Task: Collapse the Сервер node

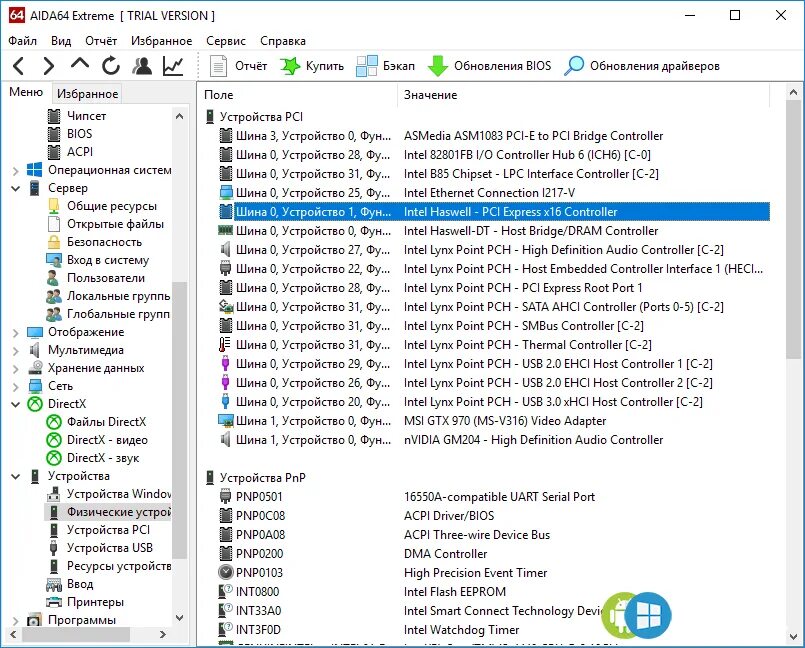Action: coord(15,188)
